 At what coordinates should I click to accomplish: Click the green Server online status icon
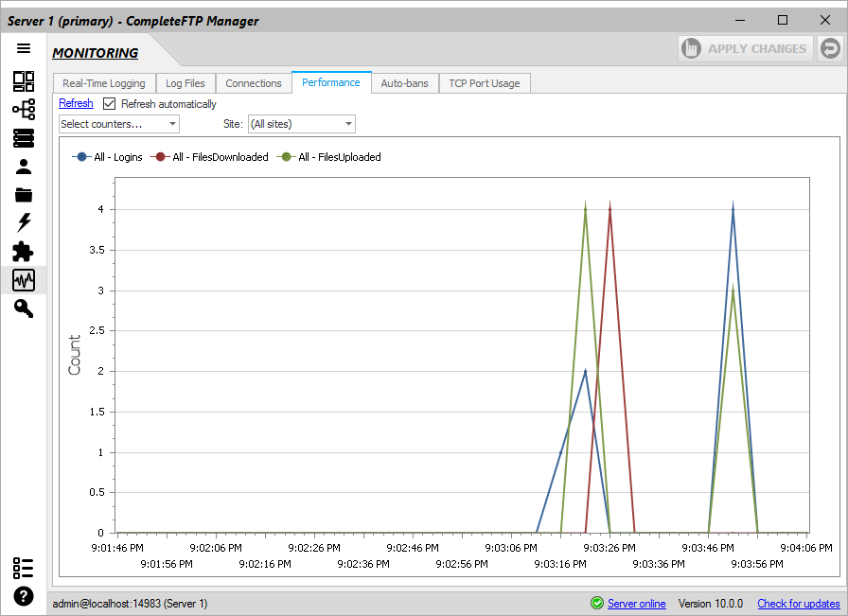click(x=597, y=603)
